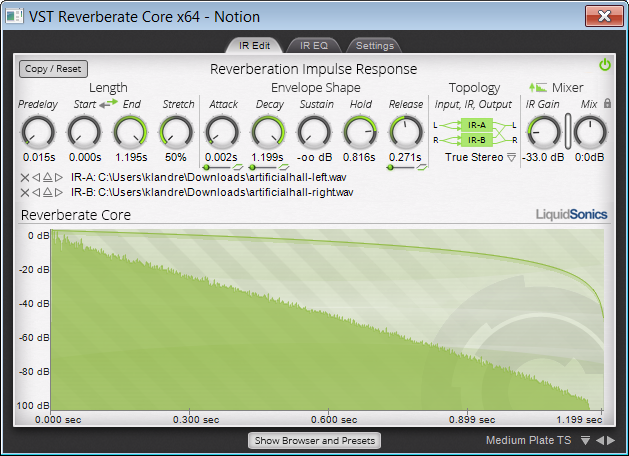The width and height of the screenshot is (629, 456).
Task: Toggle the Start/End swap arrows
Action: point(108,104)
